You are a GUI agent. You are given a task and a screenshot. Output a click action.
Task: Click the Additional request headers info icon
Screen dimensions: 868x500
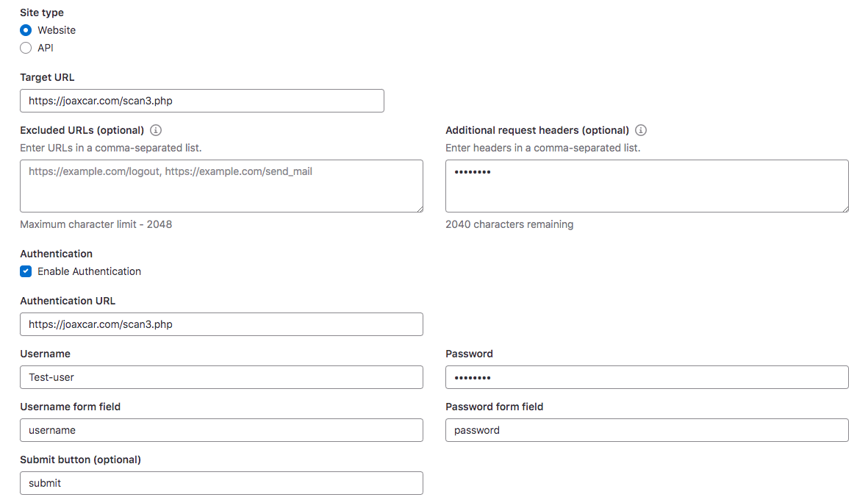click(641, 130)
